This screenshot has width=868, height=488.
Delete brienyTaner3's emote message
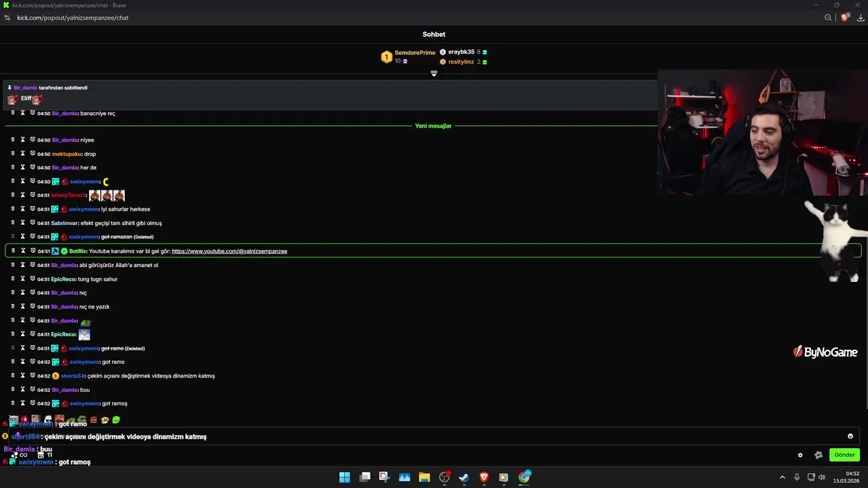[12, 195]
